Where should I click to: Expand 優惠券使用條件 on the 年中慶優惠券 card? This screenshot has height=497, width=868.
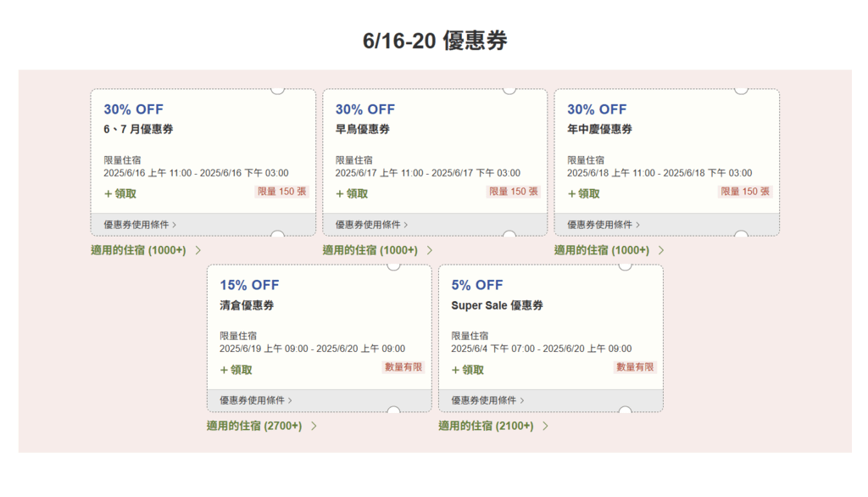[604, 225]
